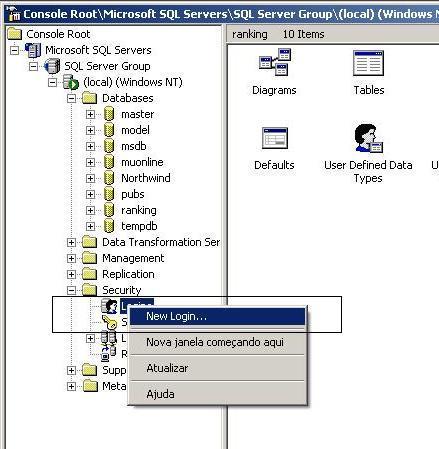The image size is (439, 449).
Task: Open the Defaults icon in right pane
Action: [275, 138]
